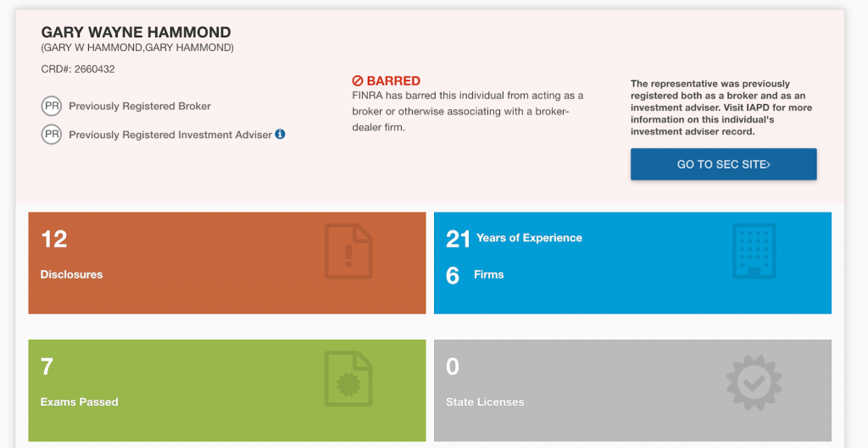Click the PR badge for Previously Registered Investment Adviser
Viewport: 868px width, 448px height.
tap(52, 135)
